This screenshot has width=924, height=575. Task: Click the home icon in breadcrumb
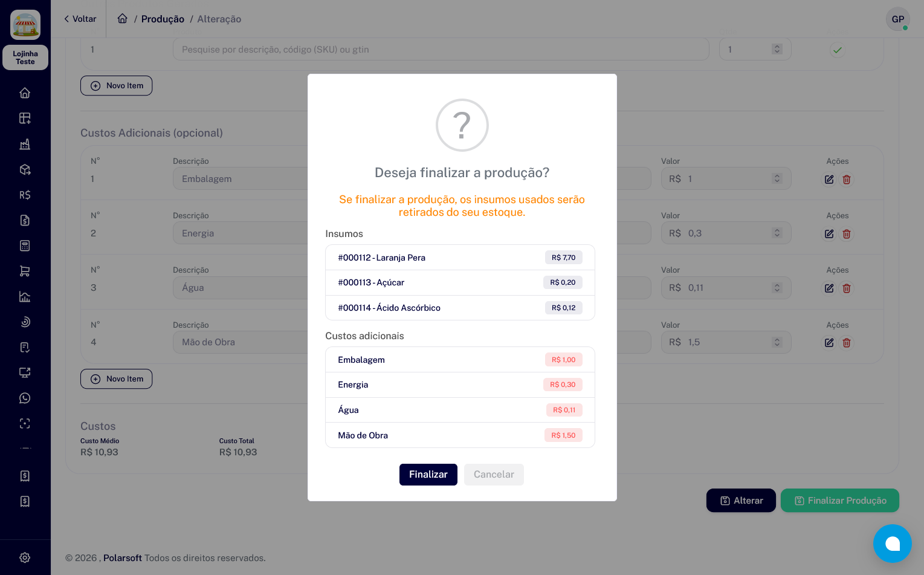[x=123, y=19]
